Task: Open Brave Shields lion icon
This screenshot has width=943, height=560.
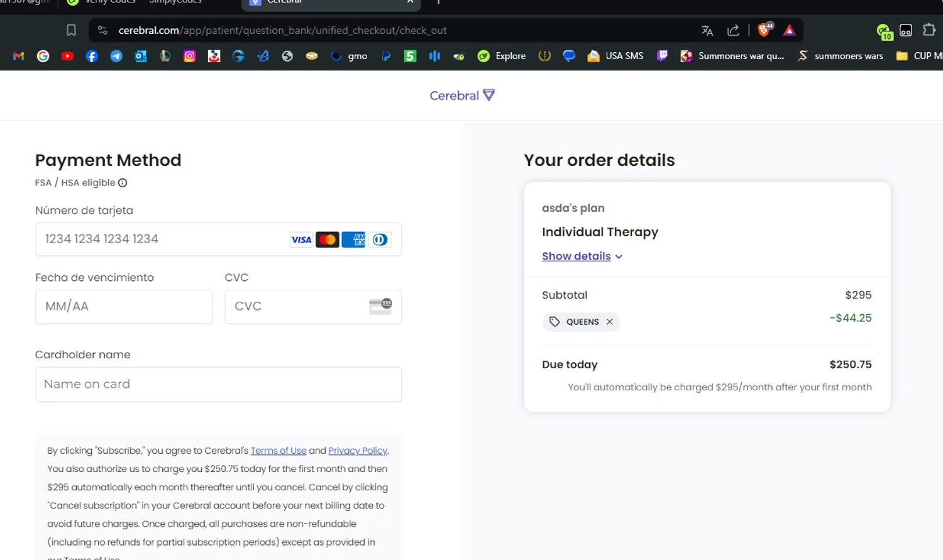Action: 765,30
